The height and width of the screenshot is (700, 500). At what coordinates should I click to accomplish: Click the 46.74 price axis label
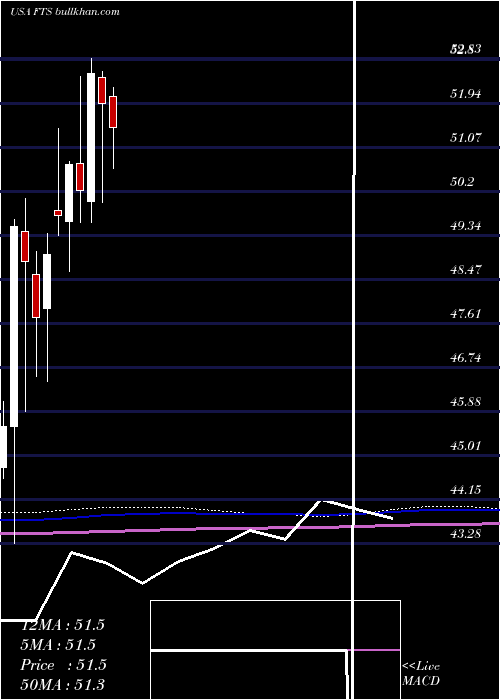point(466,358)
